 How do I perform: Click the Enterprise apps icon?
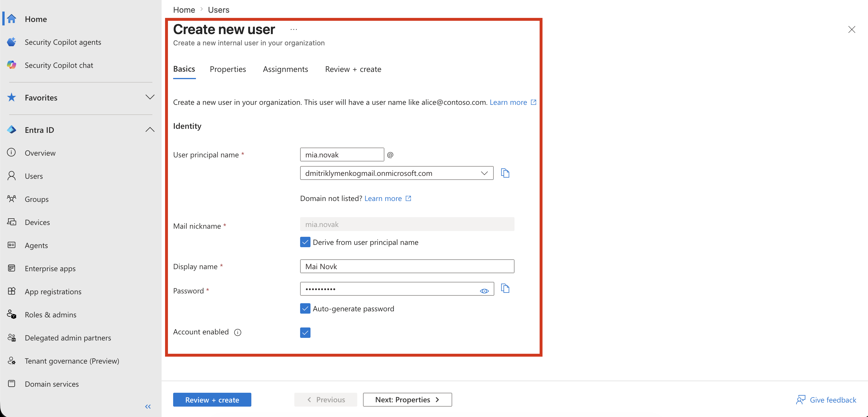tap(12, 268)
